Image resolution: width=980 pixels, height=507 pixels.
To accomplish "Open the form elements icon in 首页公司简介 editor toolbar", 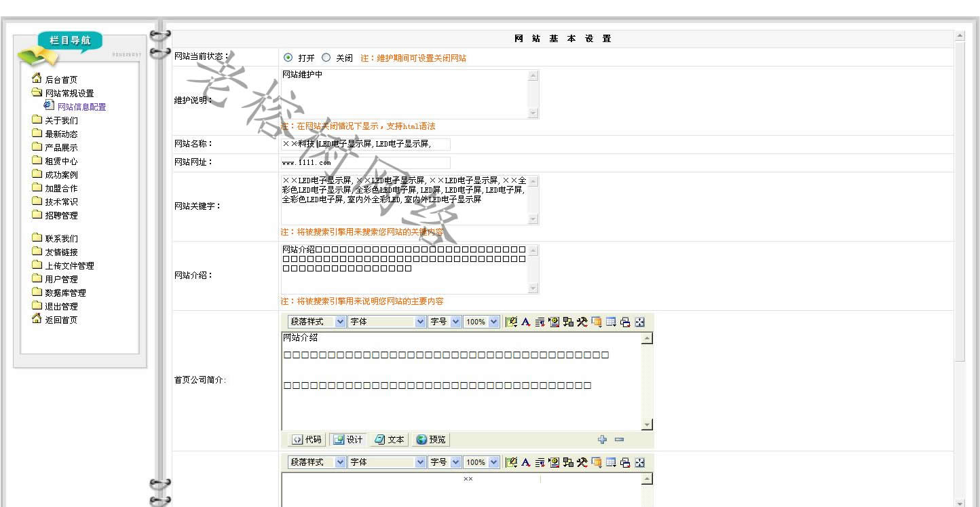I will (597, 322).
